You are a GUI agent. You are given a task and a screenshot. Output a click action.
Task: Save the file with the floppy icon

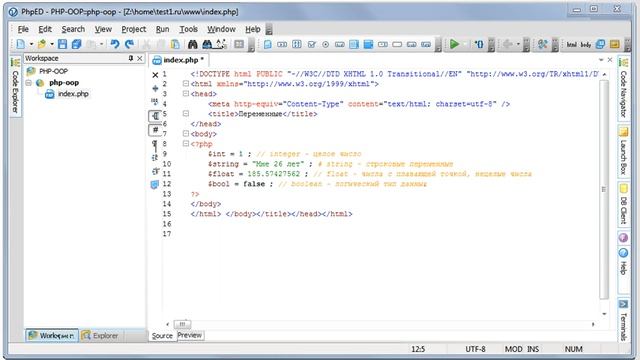(x=62, y=44)
